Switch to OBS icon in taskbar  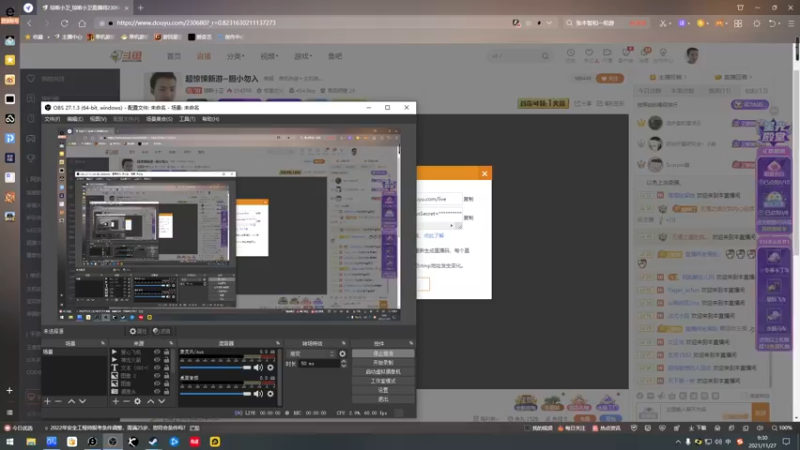pyautogui.click(x=113, y=442)
